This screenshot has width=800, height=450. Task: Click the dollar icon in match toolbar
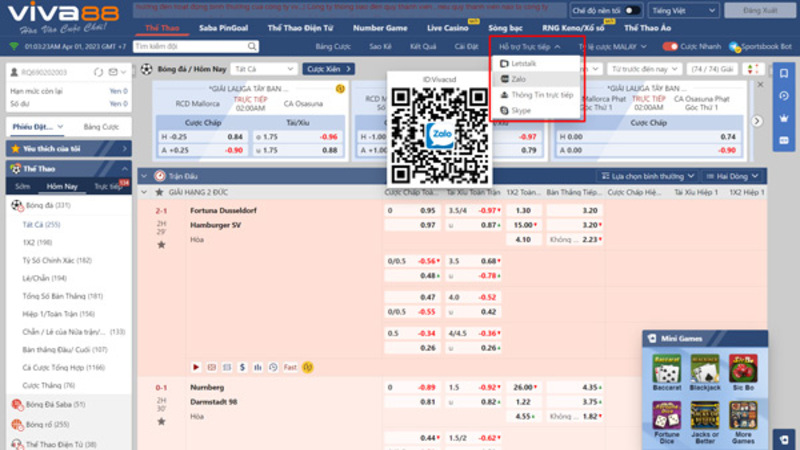(242, 367)
